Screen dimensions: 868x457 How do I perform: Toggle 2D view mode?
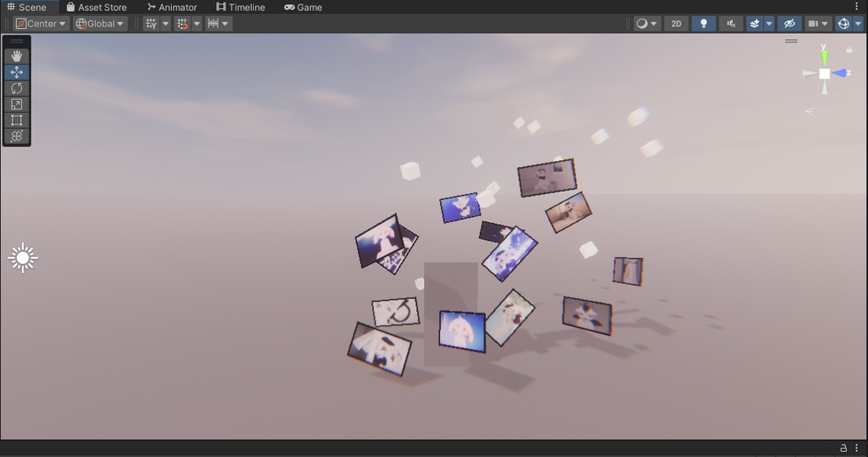point(676,24)
